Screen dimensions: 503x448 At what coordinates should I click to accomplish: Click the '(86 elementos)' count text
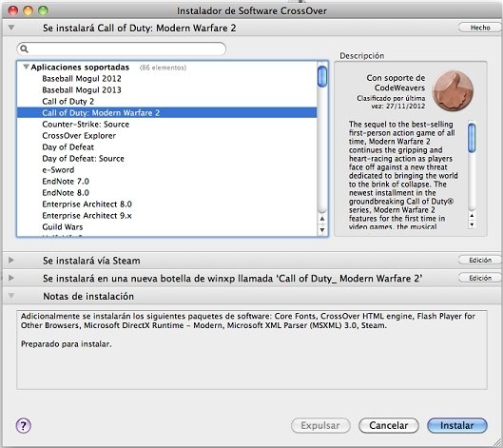pyautogui.click(x=163, y=68)
